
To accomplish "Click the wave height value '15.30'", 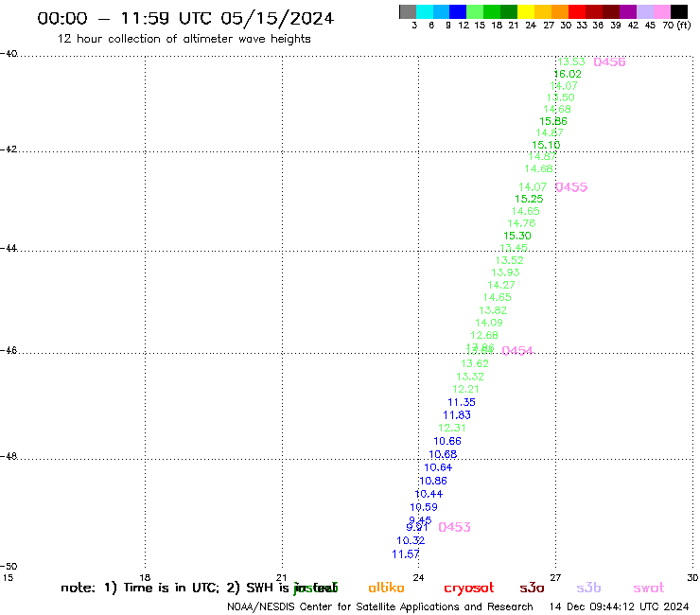I will point(517,236).
